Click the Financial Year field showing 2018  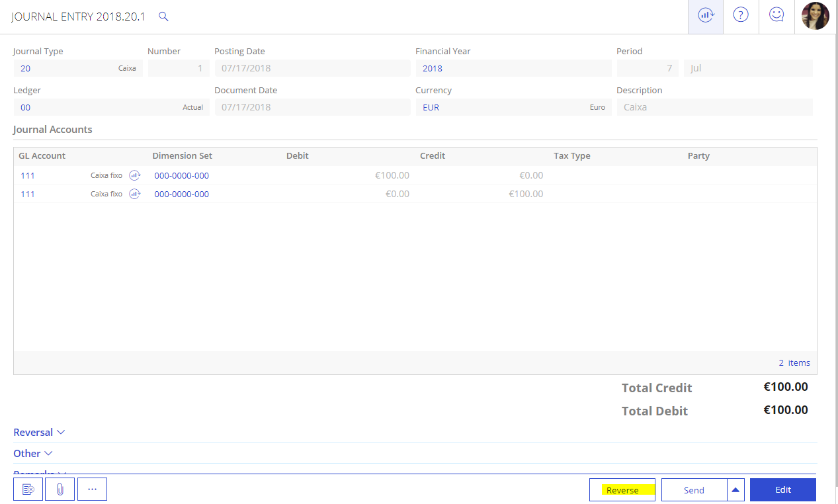pyautogui.click(x=513, y=68)
